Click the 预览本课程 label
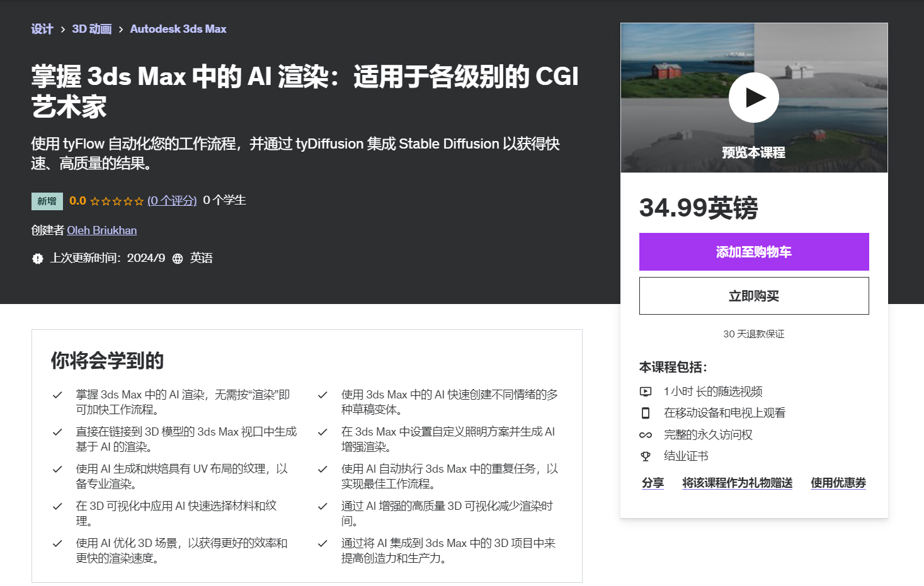This screenshot has width=924, height=586. (753, 153)
